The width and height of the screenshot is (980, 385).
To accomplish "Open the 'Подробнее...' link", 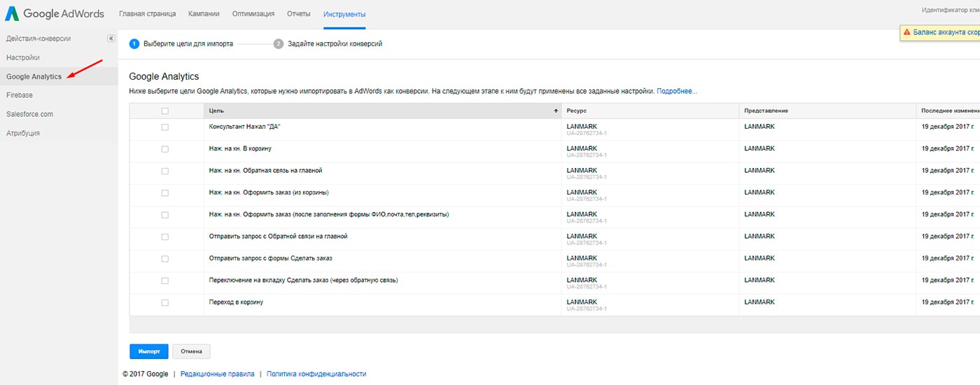I will (x=677, y=91).
